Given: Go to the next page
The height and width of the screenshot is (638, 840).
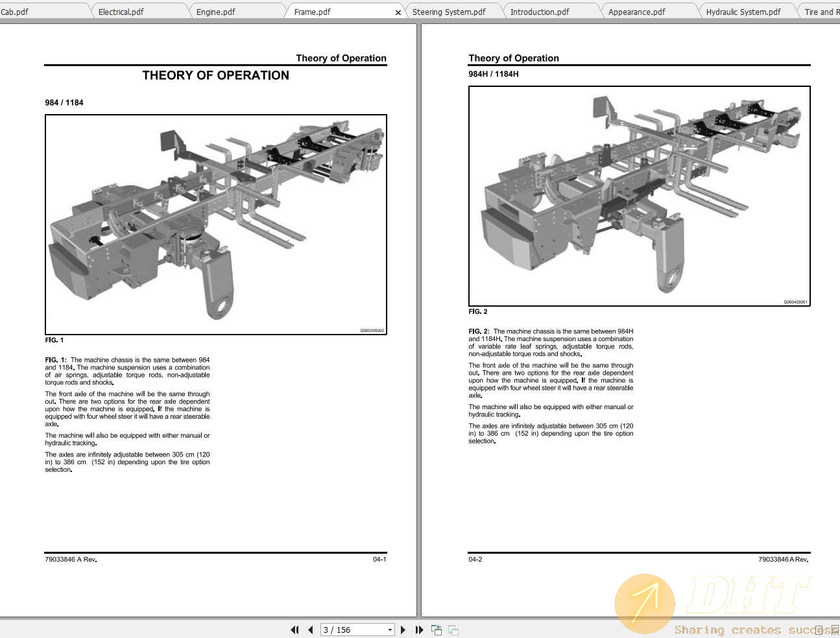Looking at the screenshot, I should click(403, 630).
